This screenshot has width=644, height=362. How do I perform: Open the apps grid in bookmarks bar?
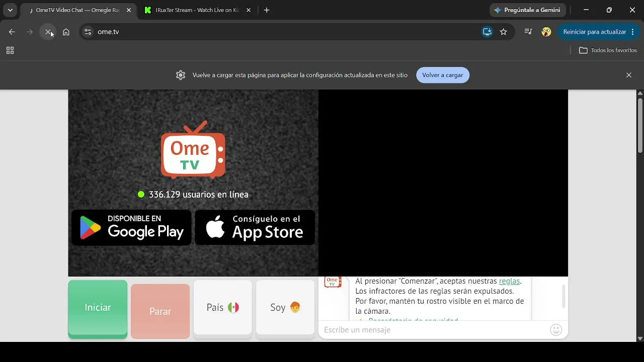pyautogui.click(x=10, y=50)
